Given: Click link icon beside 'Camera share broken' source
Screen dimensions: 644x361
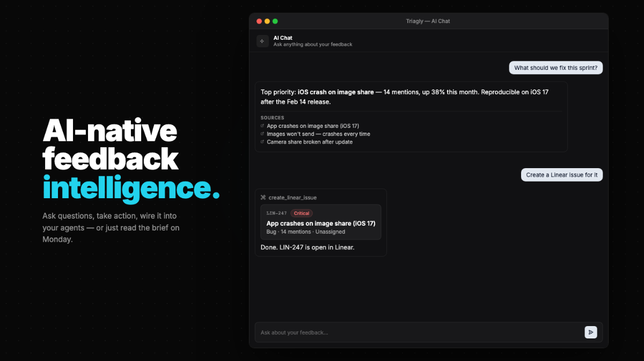Looking at the screenshot, I should [262, 142].
